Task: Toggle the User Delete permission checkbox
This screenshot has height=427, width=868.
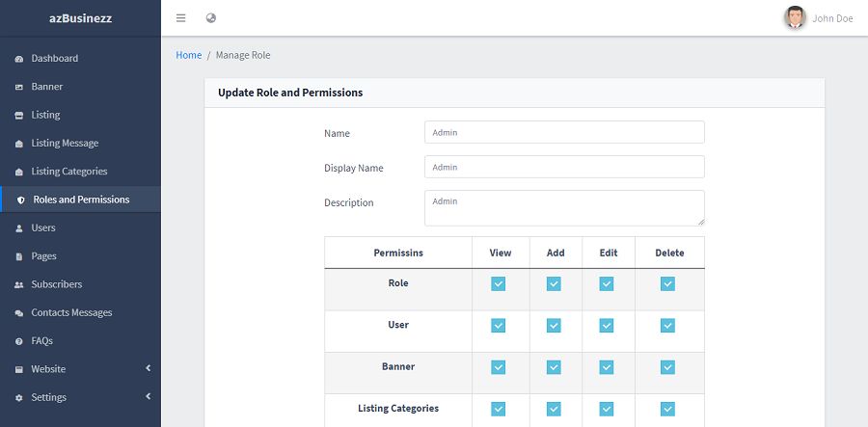Action: pos(667,326)
